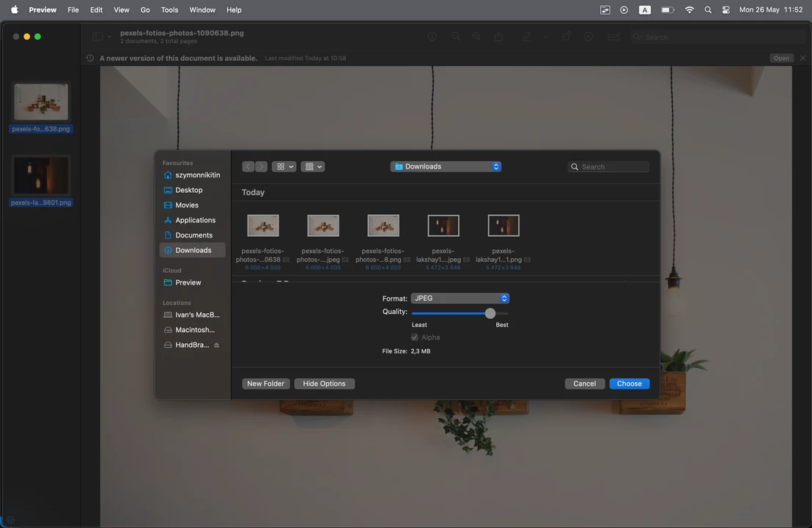Click the date and time in menu bar
The width and height of the screenshot is (812, 528).
(770, 10)
